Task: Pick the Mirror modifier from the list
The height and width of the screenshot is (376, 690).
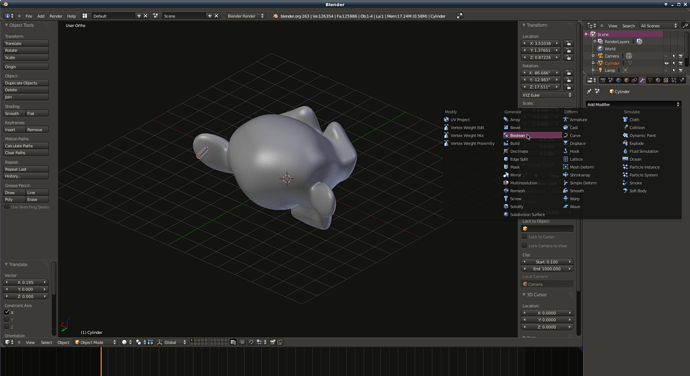Action: point(515,175)
